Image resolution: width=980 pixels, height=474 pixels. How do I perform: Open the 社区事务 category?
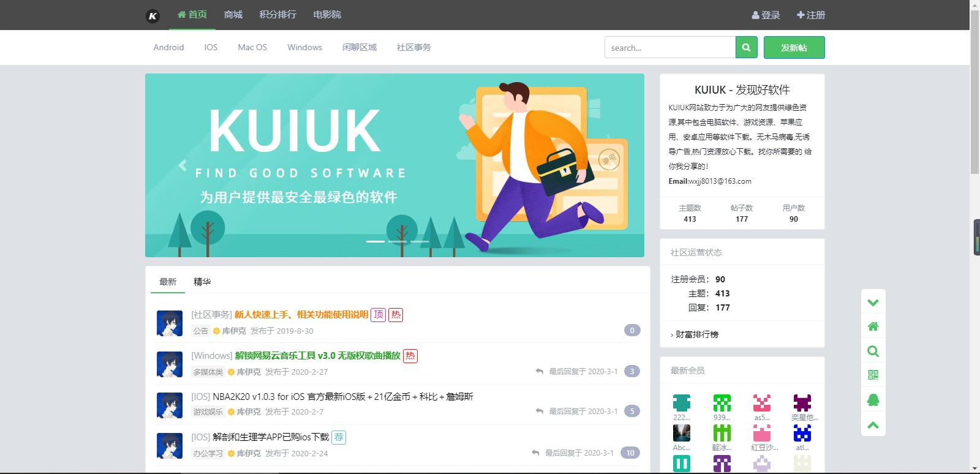[x=414, y=47]
